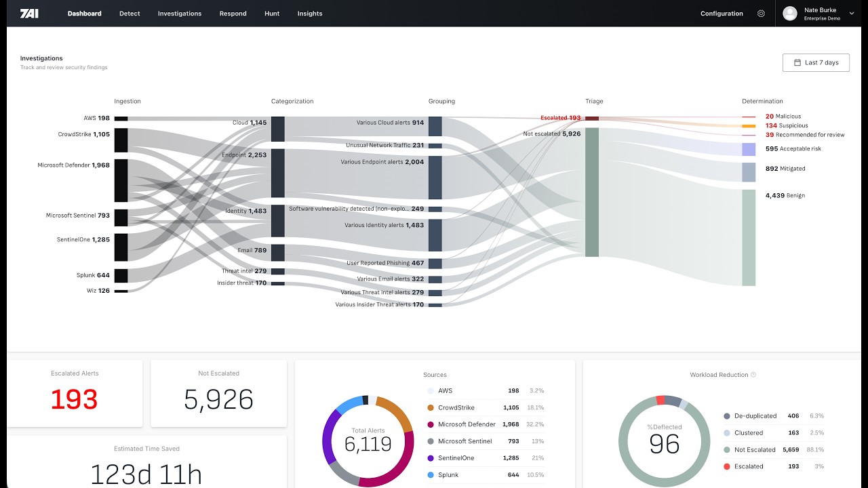Click the 7AI logo
The height and width of the screenshot is (488, 868).
pyautogui.click(x=29, y=14)
